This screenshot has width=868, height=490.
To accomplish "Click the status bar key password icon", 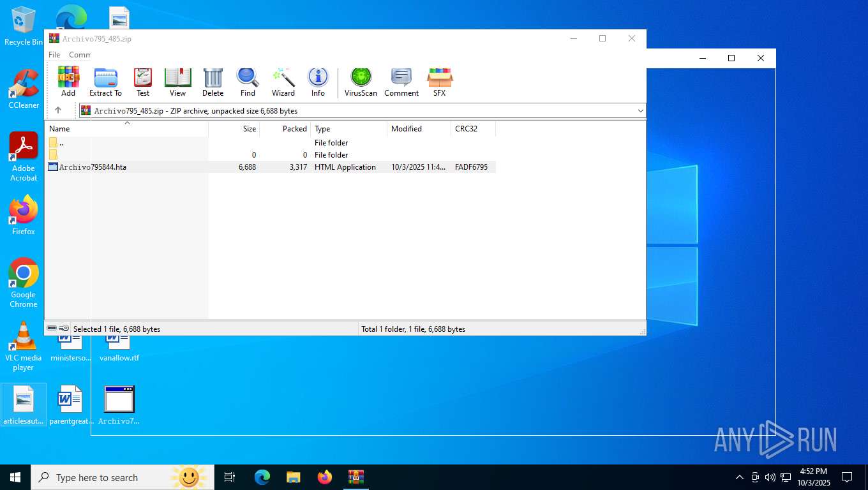I will click(64, 328).
